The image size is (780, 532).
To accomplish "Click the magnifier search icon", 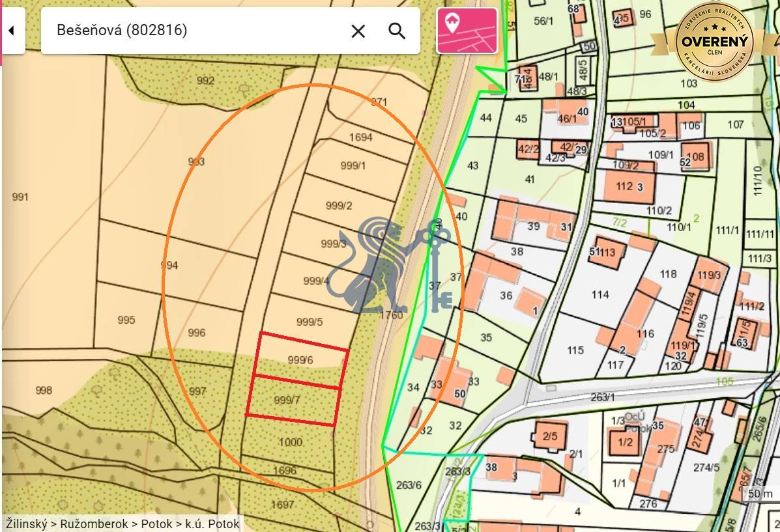I will tap(397, 31).
